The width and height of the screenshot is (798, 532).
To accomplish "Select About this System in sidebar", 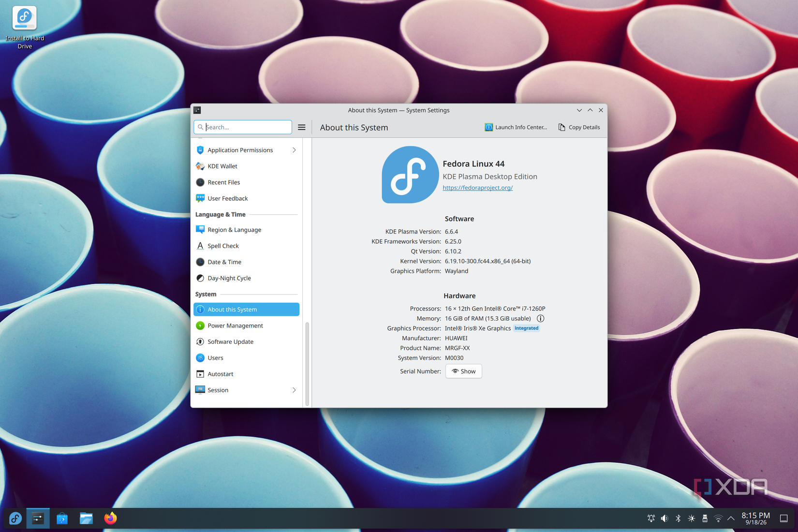I will pyautogui.click(x=247, y=310).
